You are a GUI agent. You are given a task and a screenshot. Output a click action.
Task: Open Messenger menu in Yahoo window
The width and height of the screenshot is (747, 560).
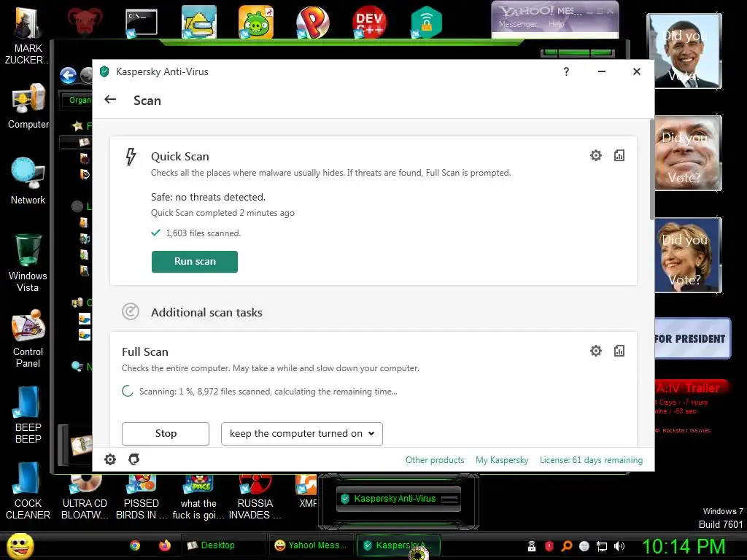518,24
